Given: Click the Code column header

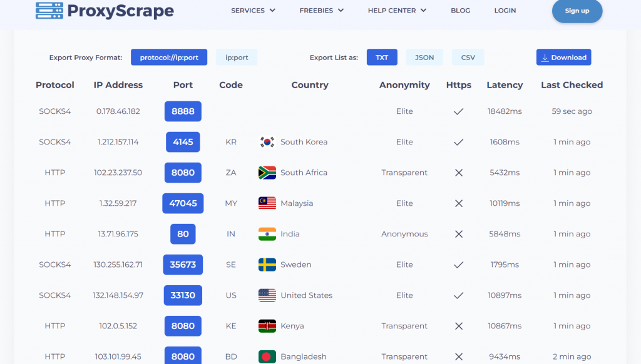Looking at the screenshot, I should pos(231,85).
